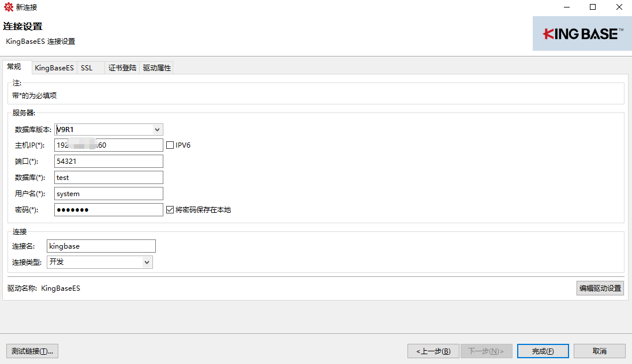The image size is (632, 364).
Task: Click the 连接名 input field
Action: (101, 246)
